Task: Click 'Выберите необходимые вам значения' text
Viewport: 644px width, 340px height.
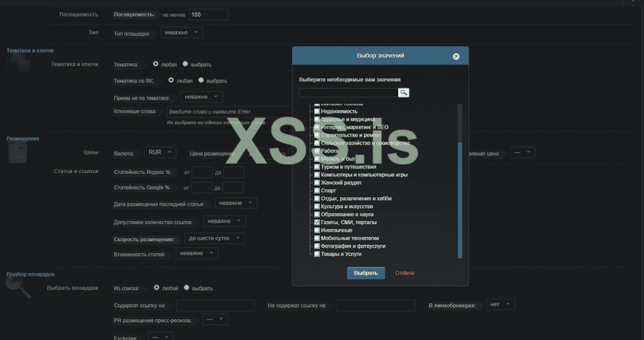Action: 350,80
